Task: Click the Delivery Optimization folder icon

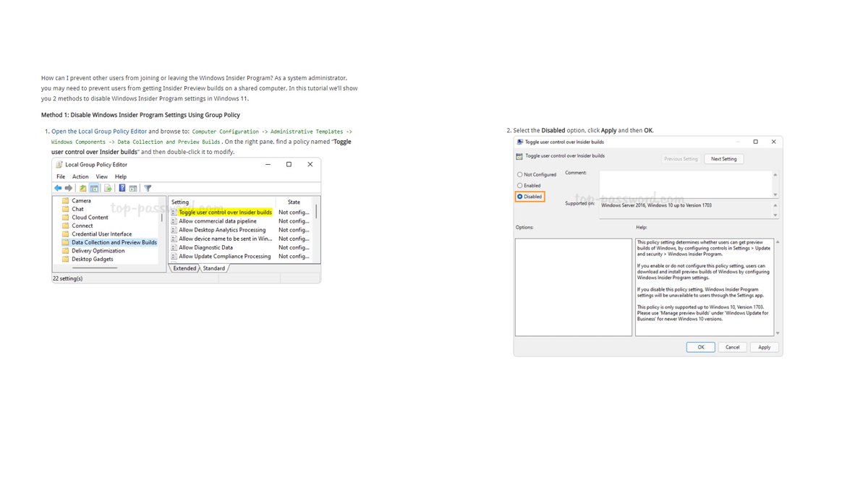Action: 65,251
